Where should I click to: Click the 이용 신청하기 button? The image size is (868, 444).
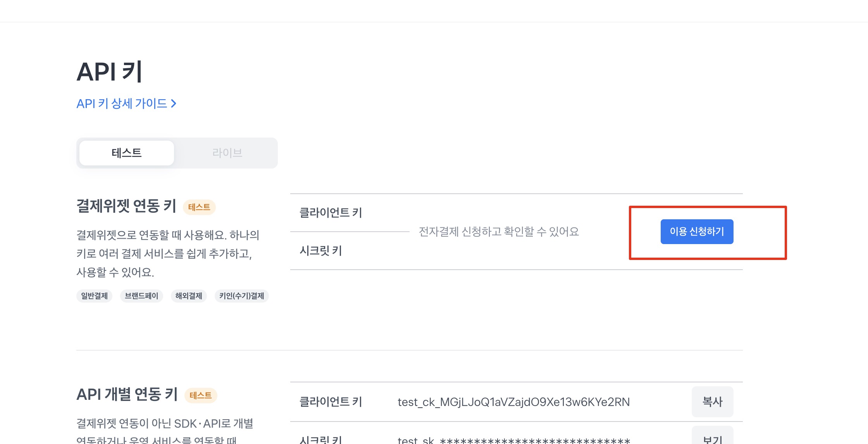696,232
